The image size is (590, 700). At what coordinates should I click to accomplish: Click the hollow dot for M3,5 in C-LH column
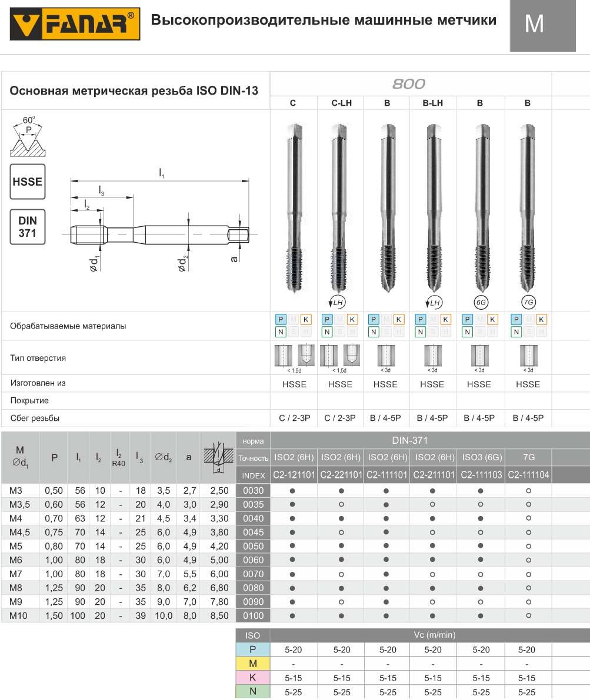tap(341, 504)
